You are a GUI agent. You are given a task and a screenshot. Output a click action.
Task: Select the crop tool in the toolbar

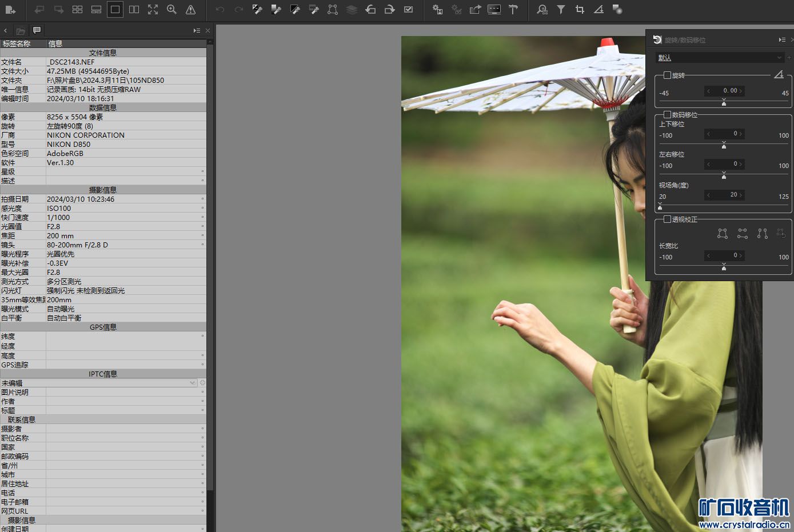pyautogui.click(x=580, y=10)
